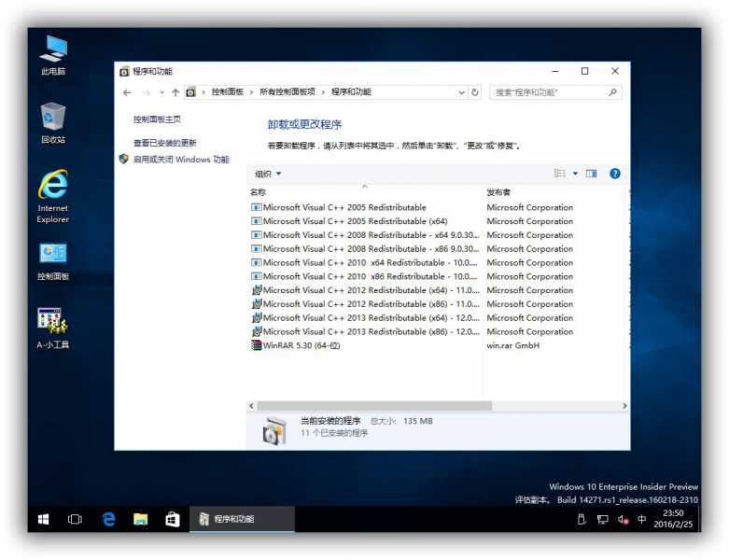Refresh the address bar location
This screenshot has width=729, height=560.
(475, 92)
